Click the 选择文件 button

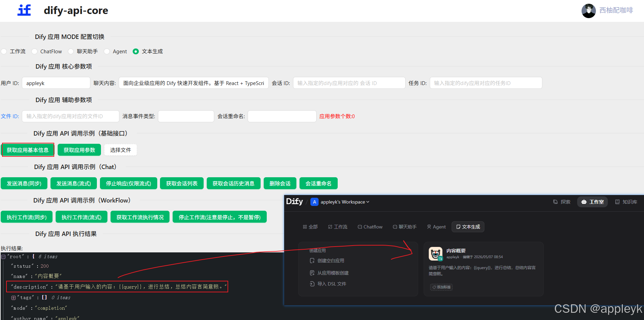click(120, 150)
